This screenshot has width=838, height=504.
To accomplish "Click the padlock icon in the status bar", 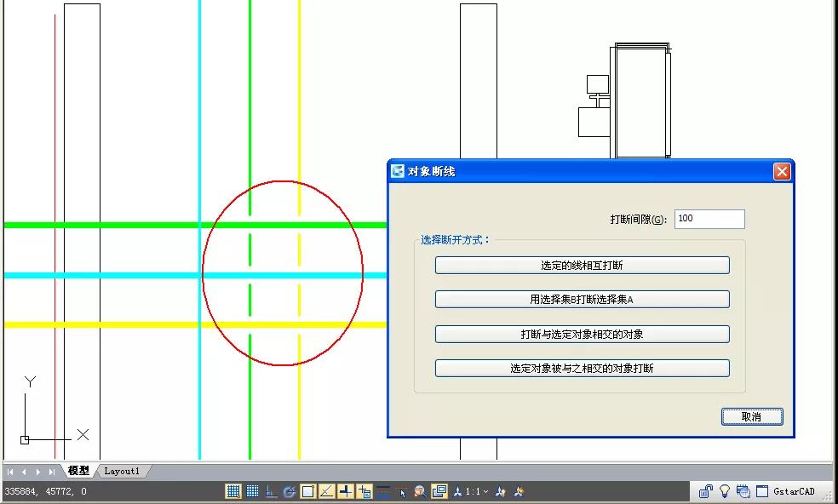I will click(706, 491).
